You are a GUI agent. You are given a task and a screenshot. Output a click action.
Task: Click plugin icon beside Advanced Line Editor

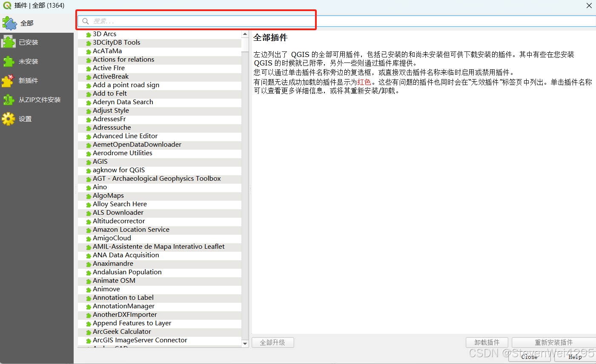tap(89, 137)
